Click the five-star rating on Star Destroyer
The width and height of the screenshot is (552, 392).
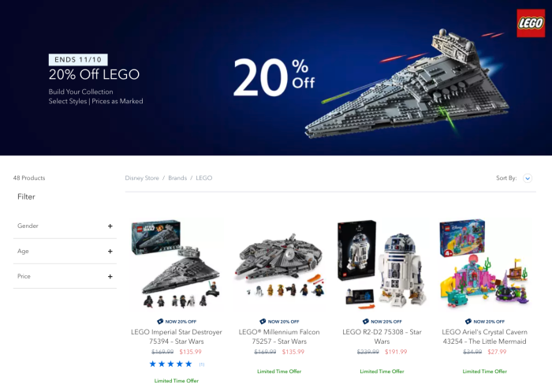click(171, 364)
